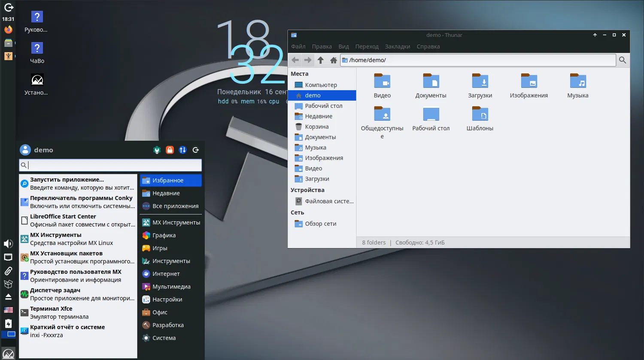Screen dimensions: 644x360
Task: Click the lock screen icon in menu
Action: point(170,150)
